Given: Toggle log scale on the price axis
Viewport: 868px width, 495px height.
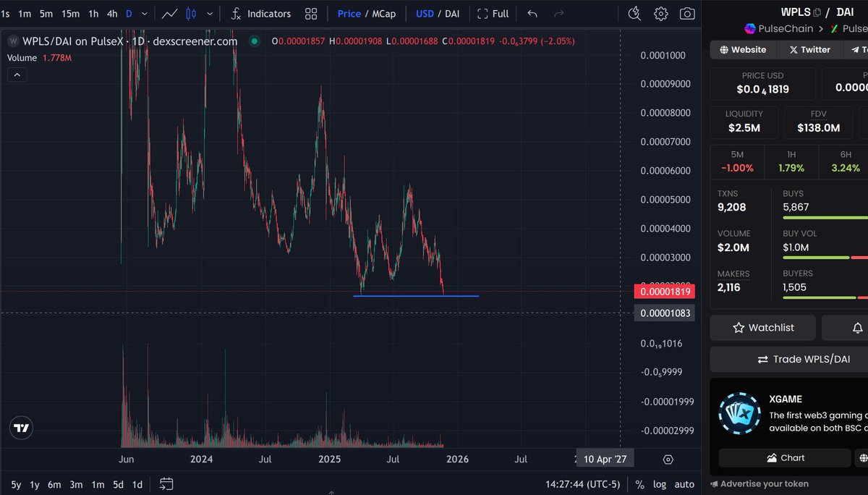Looking at the screenshot, I should 660,484.
